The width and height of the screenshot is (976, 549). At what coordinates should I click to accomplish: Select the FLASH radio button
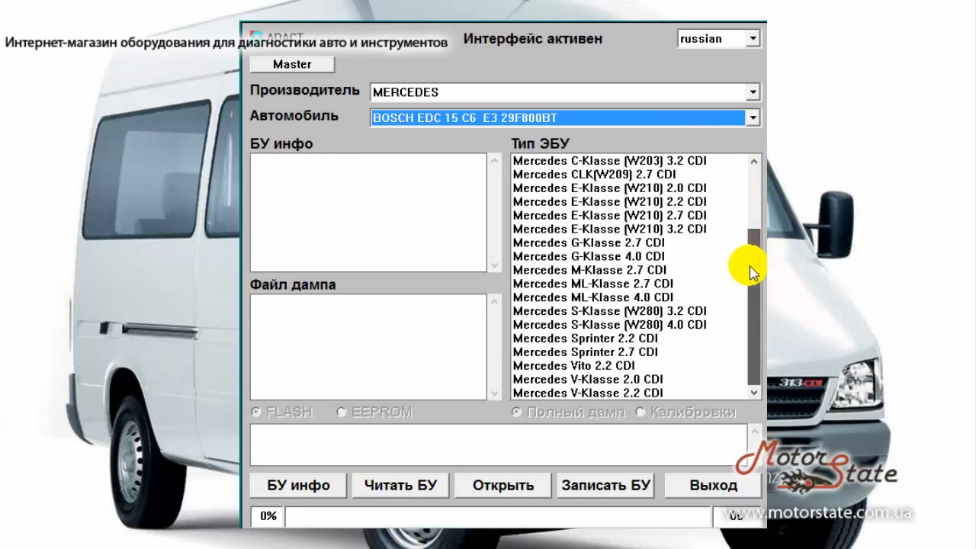point(257,412)
